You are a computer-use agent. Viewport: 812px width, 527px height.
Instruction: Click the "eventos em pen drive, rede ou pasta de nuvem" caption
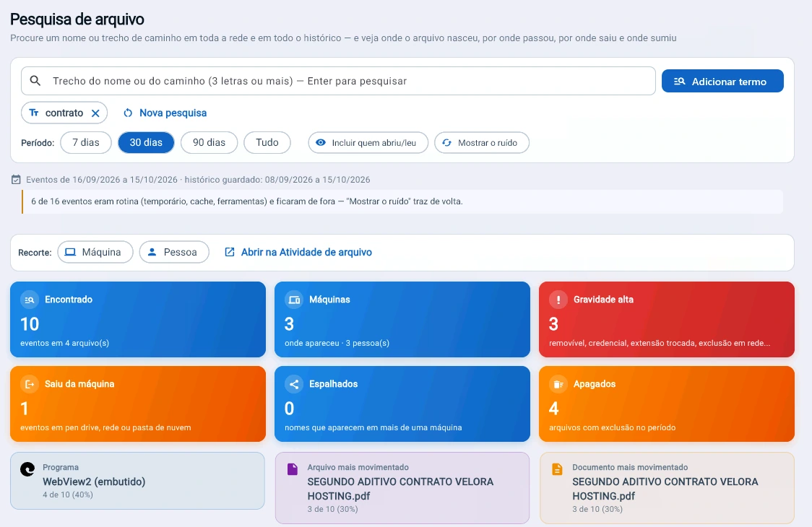(x=105, y=427)
